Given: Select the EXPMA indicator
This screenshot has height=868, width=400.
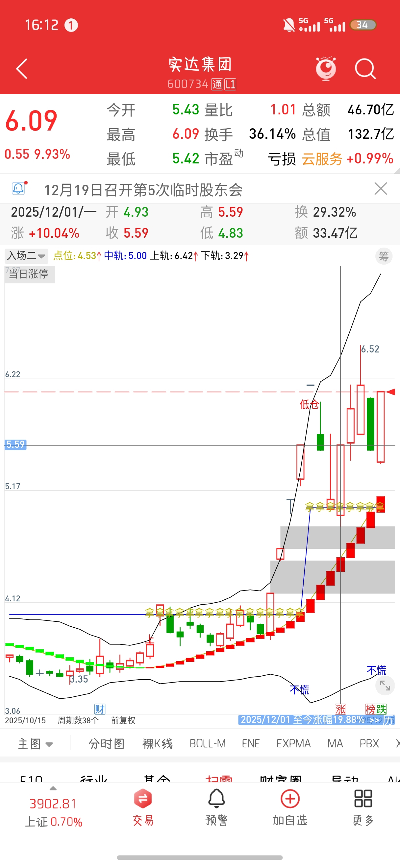Looking at the screenshot, I should tap(293, 744).
